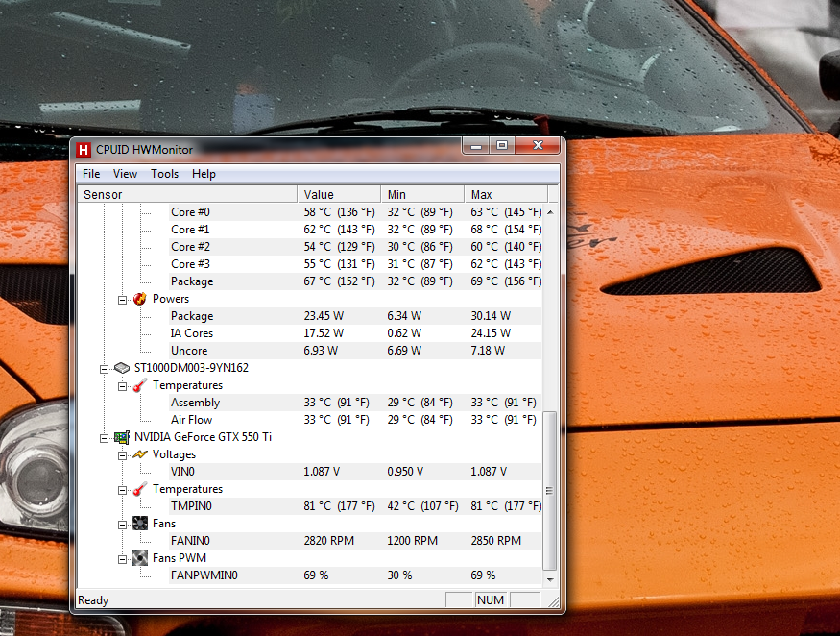Click the ST1000DM003 hard drive icon
Viewport: 840px width, 636px height.
pyautogui.click(x=122, y=368)
